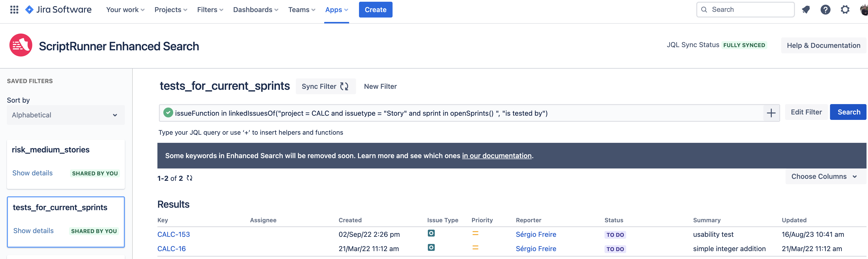868x259 pixels.
Task: Click the SHARED BY YOU badge on tests_for_current_sprints
Action: (94, 231)
